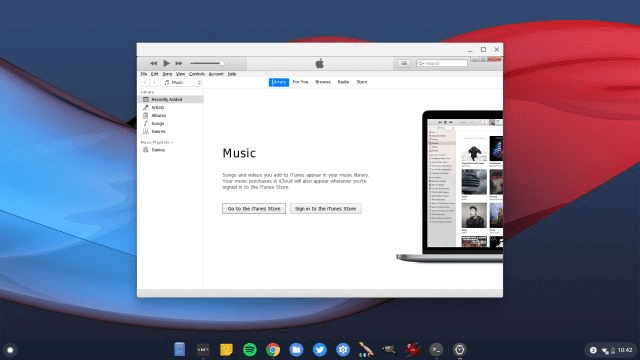Open Settings gear in the shelf

click(x=343, y=349)
